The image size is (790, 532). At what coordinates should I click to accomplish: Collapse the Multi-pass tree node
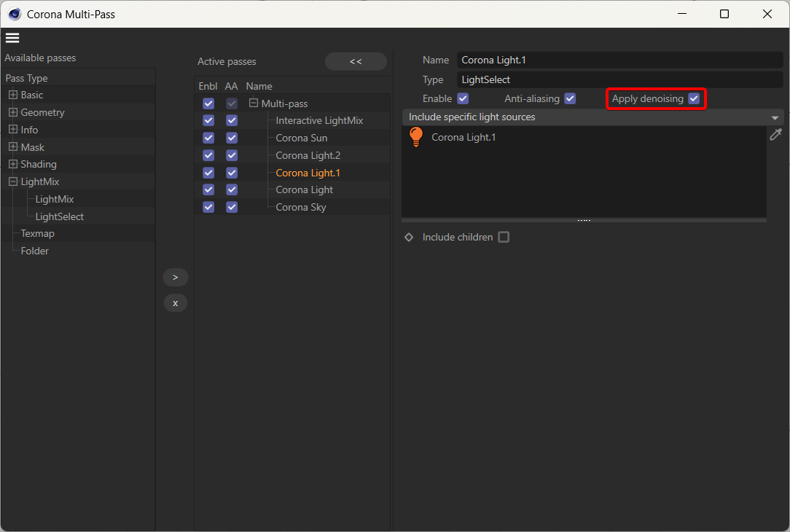(x=254, y=103)
